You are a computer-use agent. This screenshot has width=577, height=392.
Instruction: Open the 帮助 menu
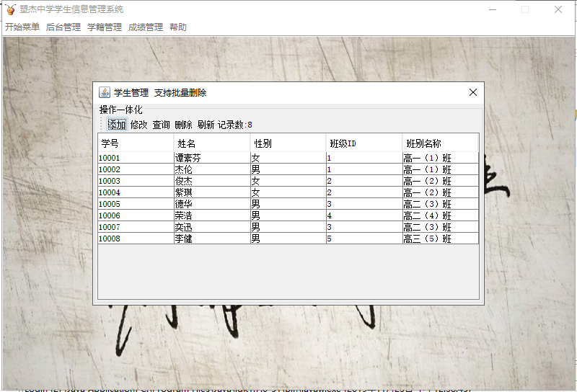click(x=178, y=27)
